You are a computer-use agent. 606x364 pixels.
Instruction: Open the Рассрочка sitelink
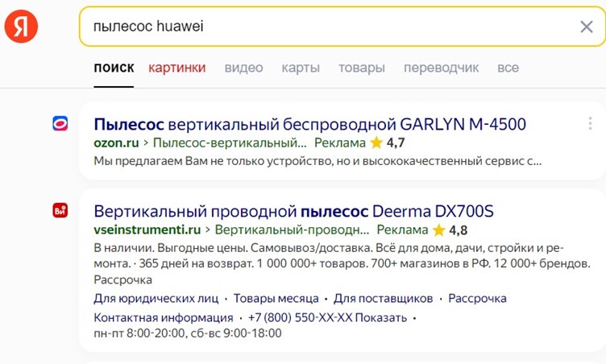pos(477,298)
